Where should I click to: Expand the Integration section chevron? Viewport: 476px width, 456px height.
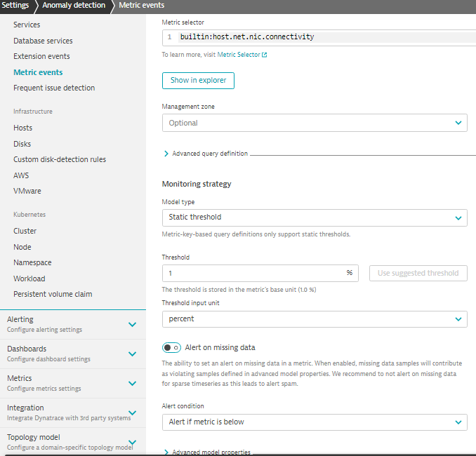pyautogui.click(x=132, y=413)
